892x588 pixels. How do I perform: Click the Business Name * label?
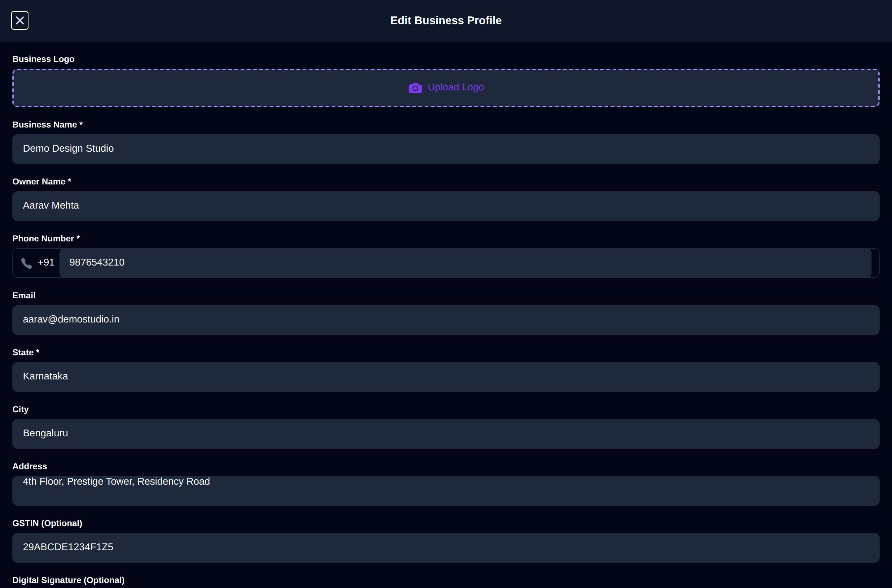(x=48, y=125)
